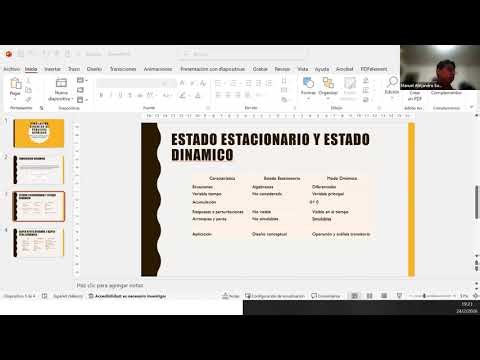Open the Presentación con diapositivas tab

(212, 69)
